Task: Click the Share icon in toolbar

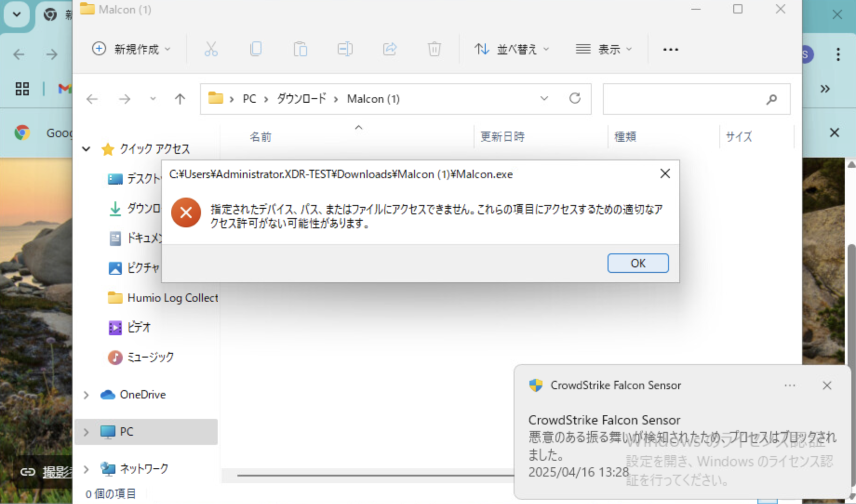Action: (390, 49)
